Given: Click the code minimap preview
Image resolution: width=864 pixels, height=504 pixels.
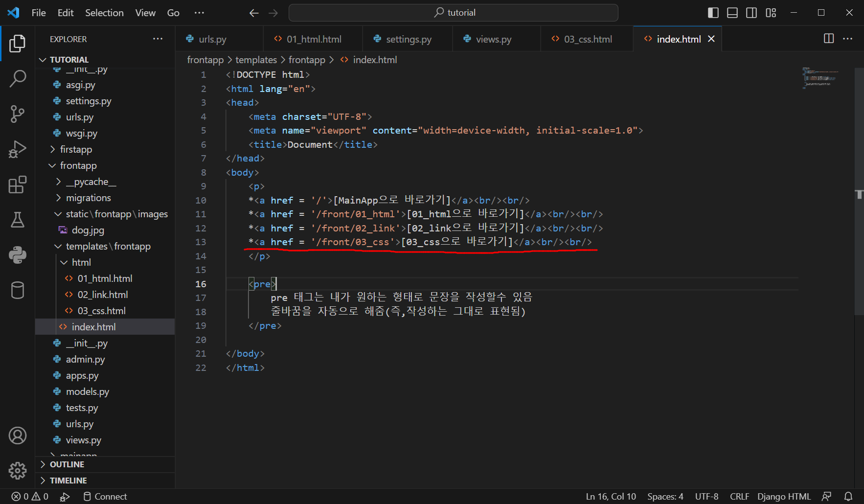Looking at the screenshot, I should tap(821, 78).
